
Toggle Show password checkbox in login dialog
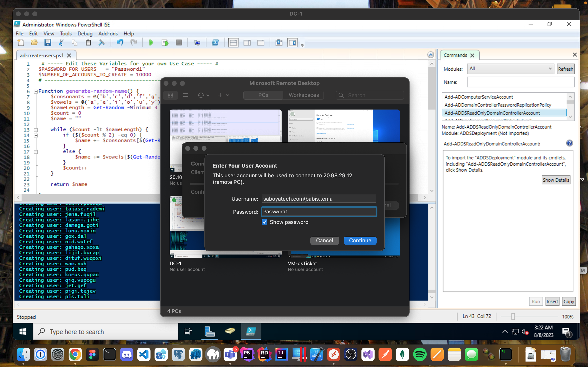265,222
